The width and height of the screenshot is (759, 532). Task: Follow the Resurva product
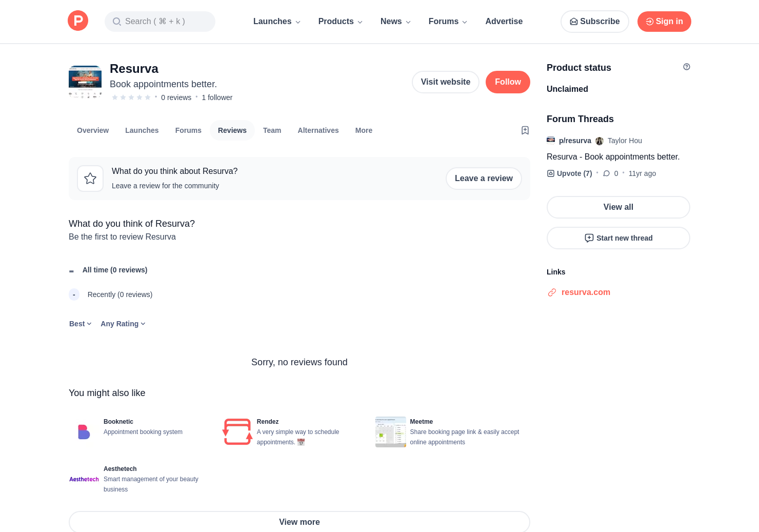pos(508,82)
